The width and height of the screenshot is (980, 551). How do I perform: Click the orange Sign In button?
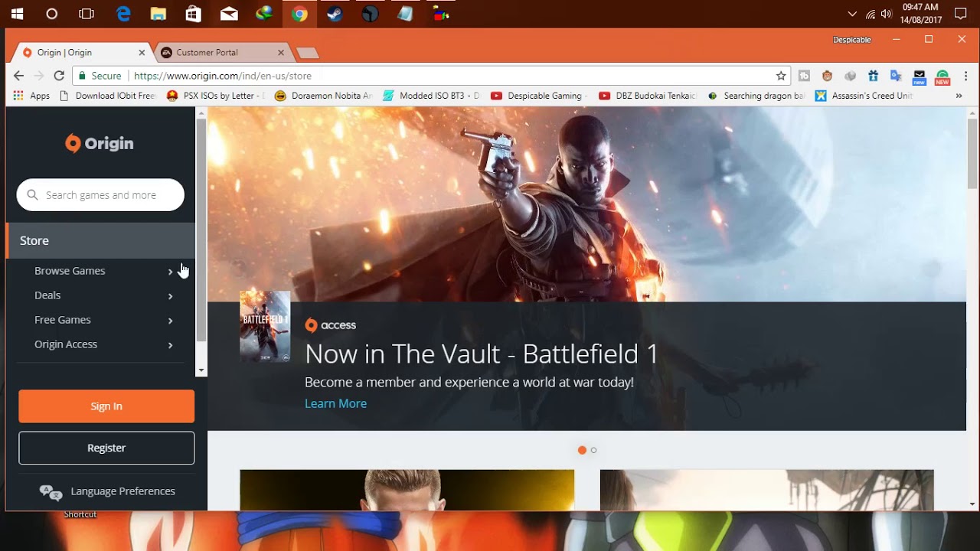106,406
